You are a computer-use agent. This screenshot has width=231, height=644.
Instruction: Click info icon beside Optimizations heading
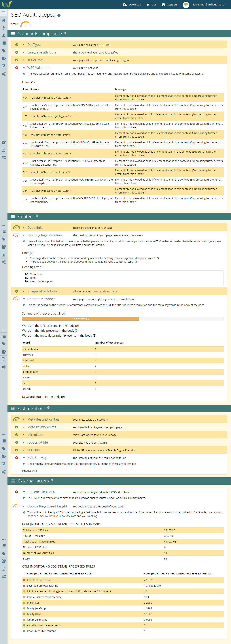(x=48, y=407)
